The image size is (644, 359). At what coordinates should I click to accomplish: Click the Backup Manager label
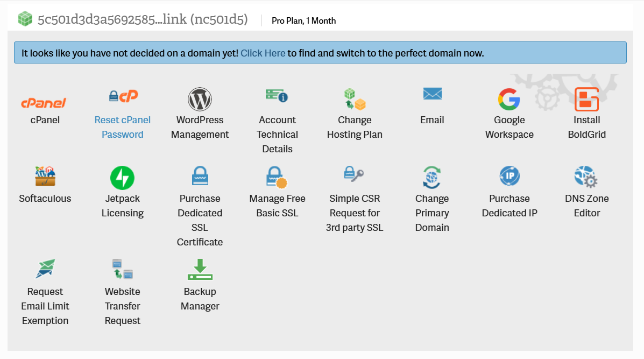200,299
